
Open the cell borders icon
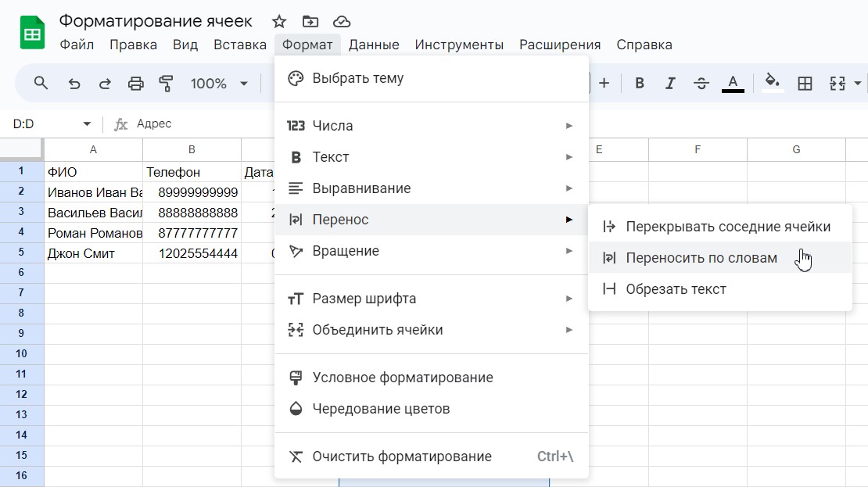pyautogui.click(x=805, y=83)
